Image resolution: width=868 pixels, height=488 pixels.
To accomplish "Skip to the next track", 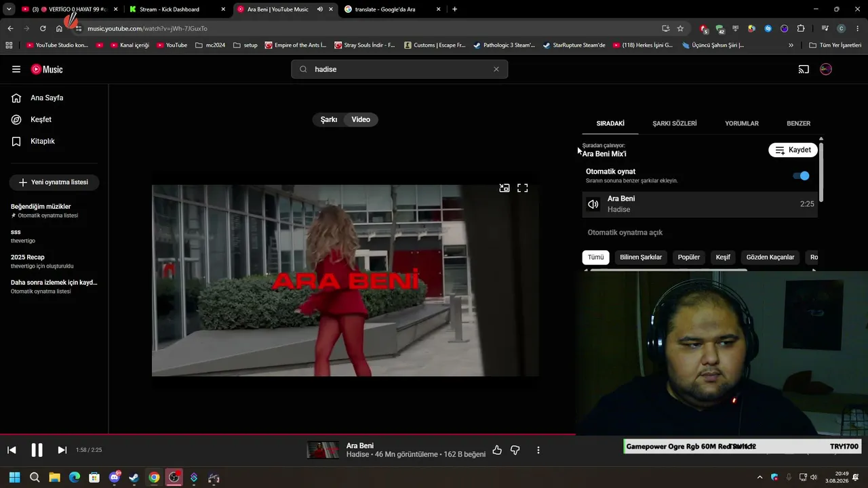I will tap(62, 450).
